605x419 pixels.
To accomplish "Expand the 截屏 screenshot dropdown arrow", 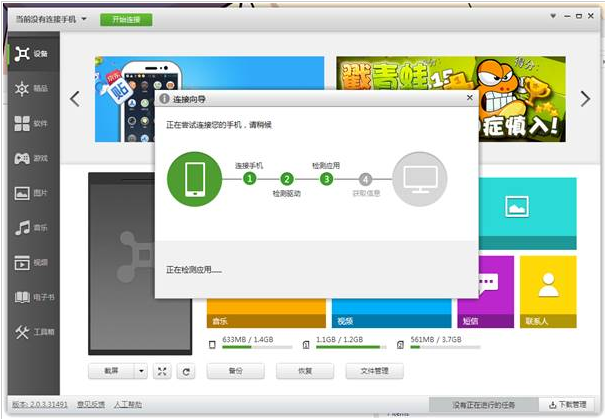I will (x=141, y=371).
